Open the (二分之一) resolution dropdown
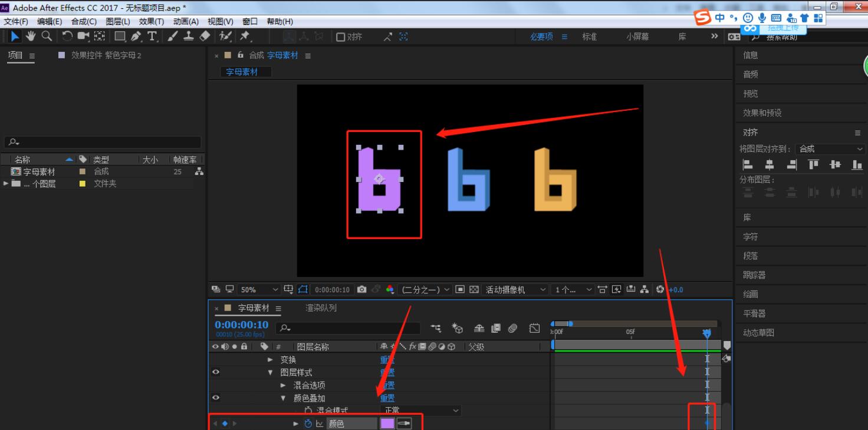This screenshot has width=868, height=430. click(x=426, y=289)
